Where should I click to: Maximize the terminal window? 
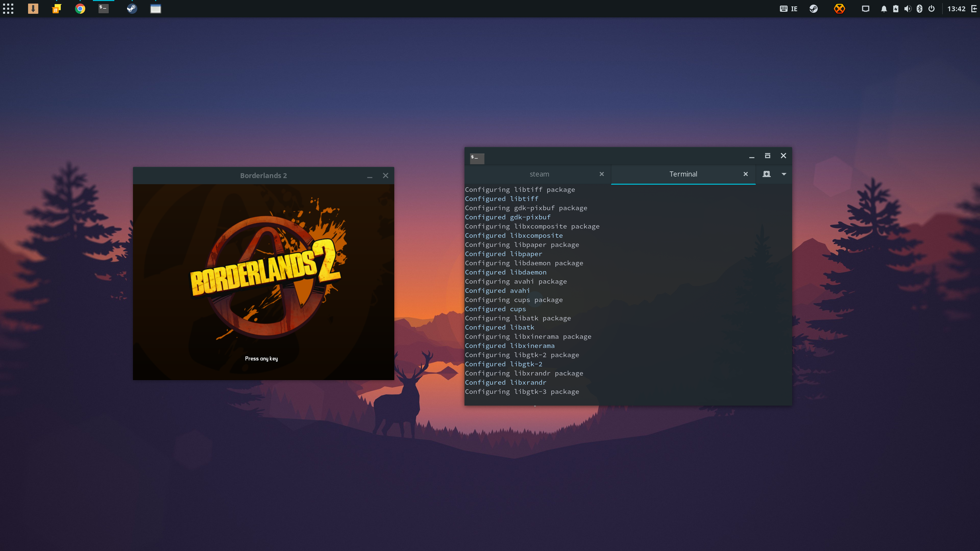click(x=767, y=156)
